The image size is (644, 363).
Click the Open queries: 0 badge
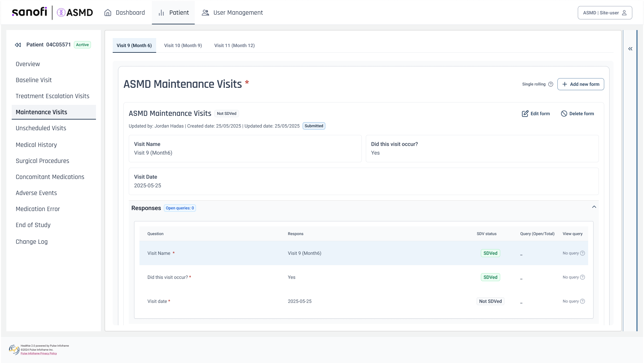point(180,208)
